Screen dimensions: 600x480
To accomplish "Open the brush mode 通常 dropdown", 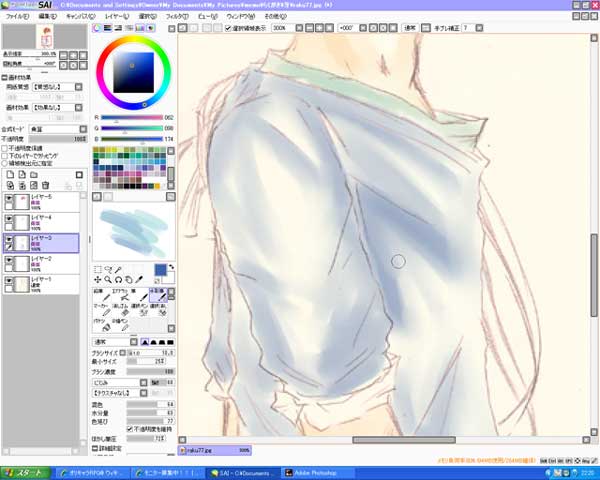I will click(x=115, y=342).
